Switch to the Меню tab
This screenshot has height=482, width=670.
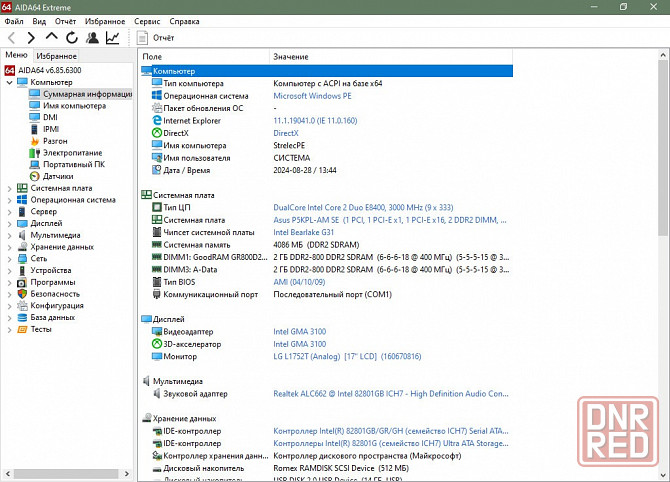coord(16,55)
